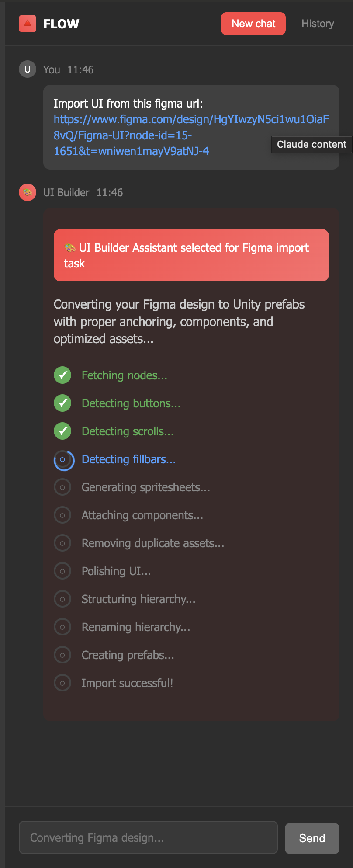
Task: Click the checkmark next to Detecting scrolls
Action: (62, 431)
